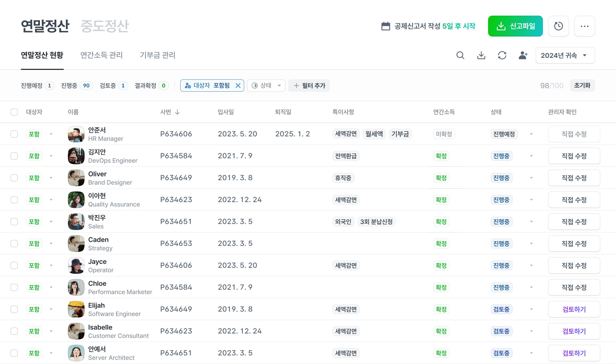
Task: Open the history clock icon button
Action: (558, 26)
